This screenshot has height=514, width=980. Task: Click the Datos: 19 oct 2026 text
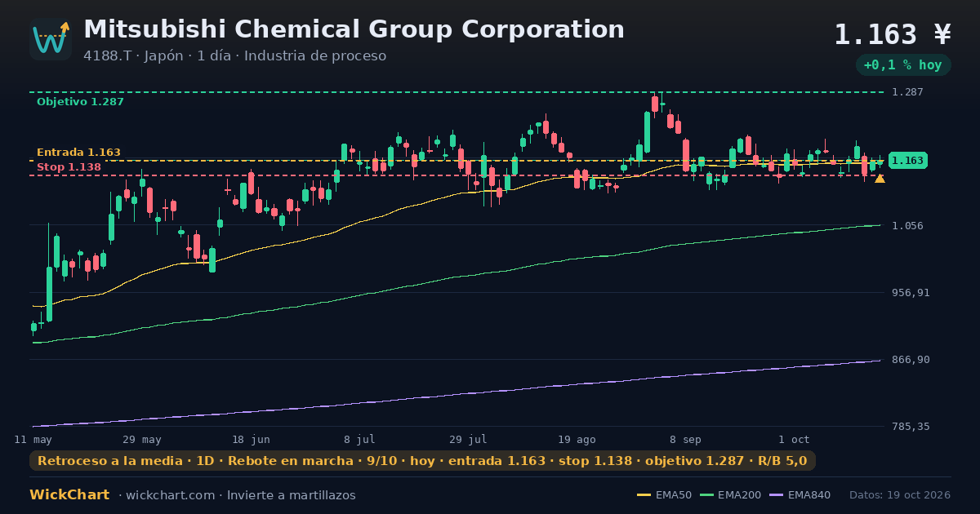click(x=900, y=495)
